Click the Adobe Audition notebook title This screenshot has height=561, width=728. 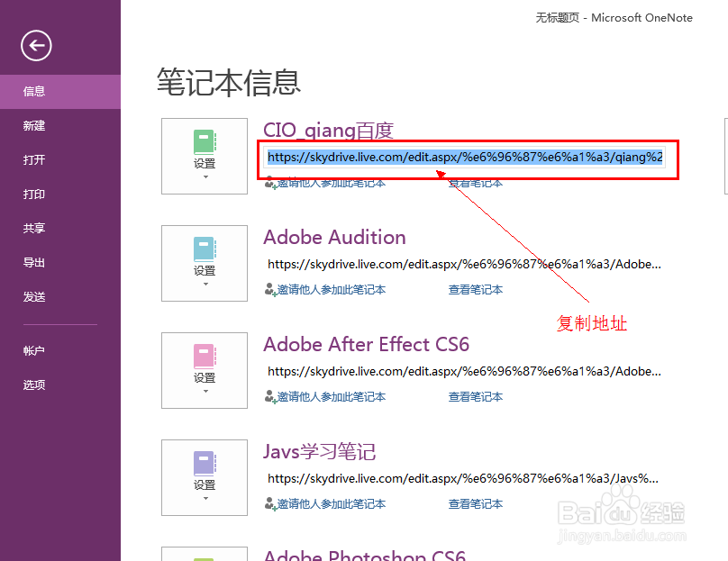point(334,237)
